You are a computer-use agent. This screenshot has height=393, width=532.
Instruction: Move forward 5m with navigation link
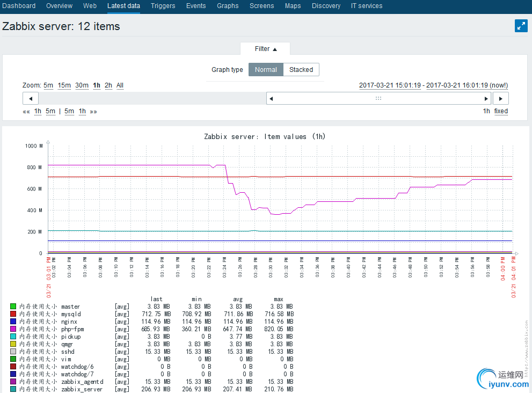(69, 111)
